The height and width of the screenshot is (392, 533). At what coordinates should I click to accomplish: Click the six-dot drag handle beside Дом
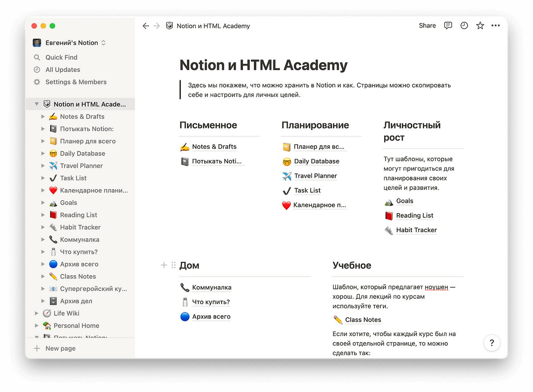coord(173,265)
